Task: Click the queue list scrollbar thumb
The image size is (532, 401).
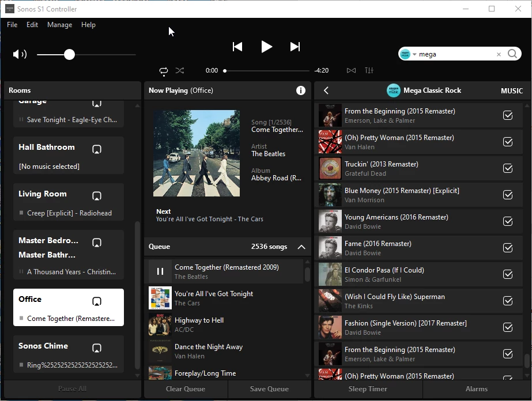Action: pos(307,275)
